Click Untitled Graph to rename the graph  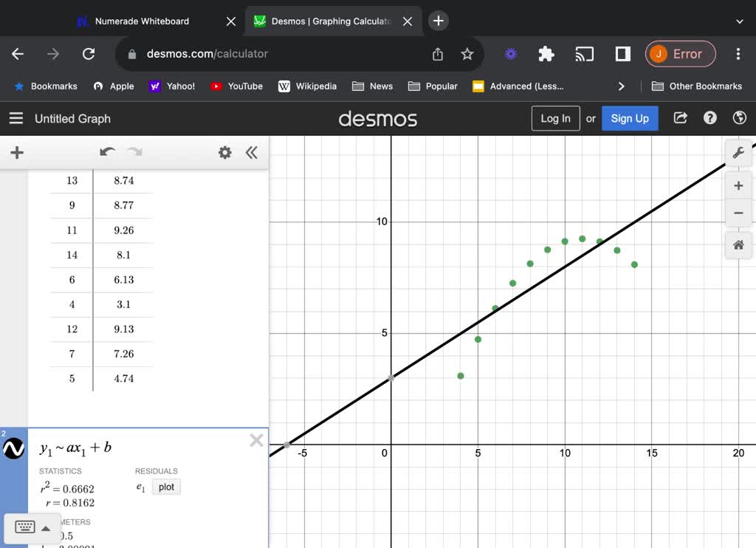tap(72, 118)
